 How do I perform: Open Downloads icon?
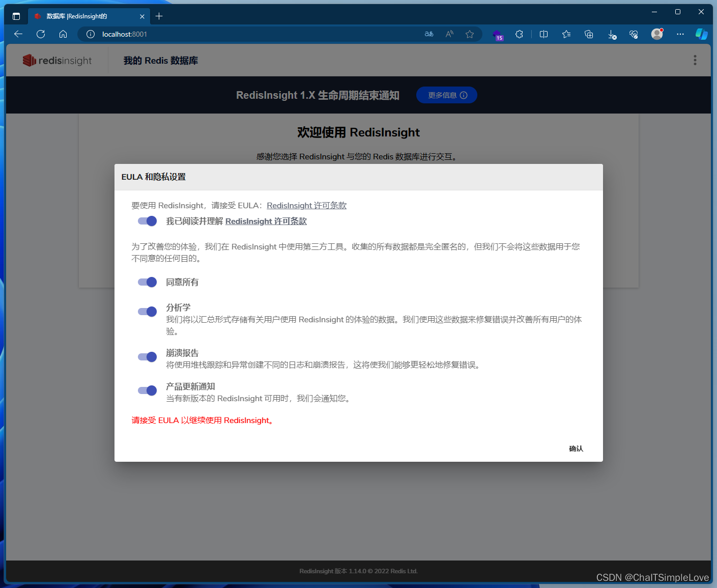[612, 34]
